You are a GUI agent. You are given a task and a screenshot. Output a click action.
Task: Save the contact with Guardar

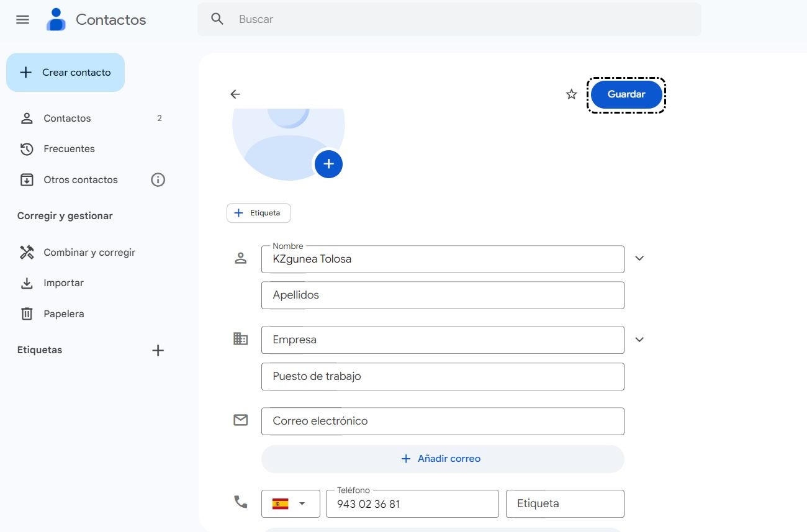click(626, 94)
